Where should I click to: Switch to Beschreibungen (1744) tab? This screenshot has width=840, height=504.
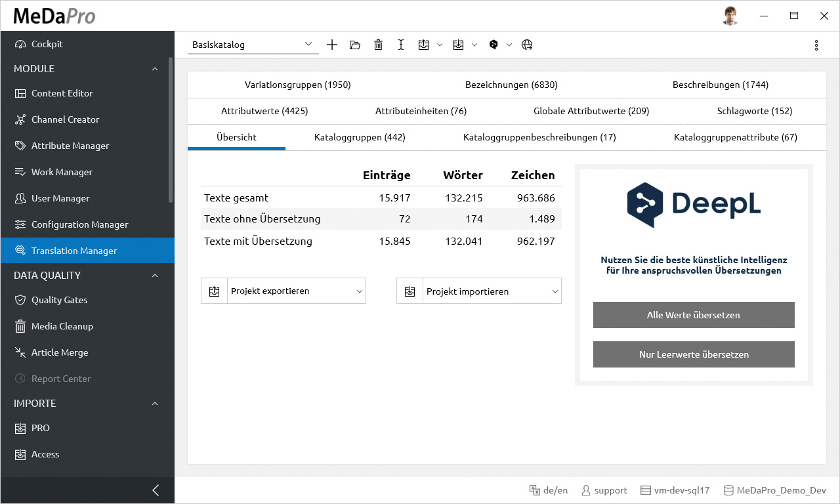click(x=721, y=85)
